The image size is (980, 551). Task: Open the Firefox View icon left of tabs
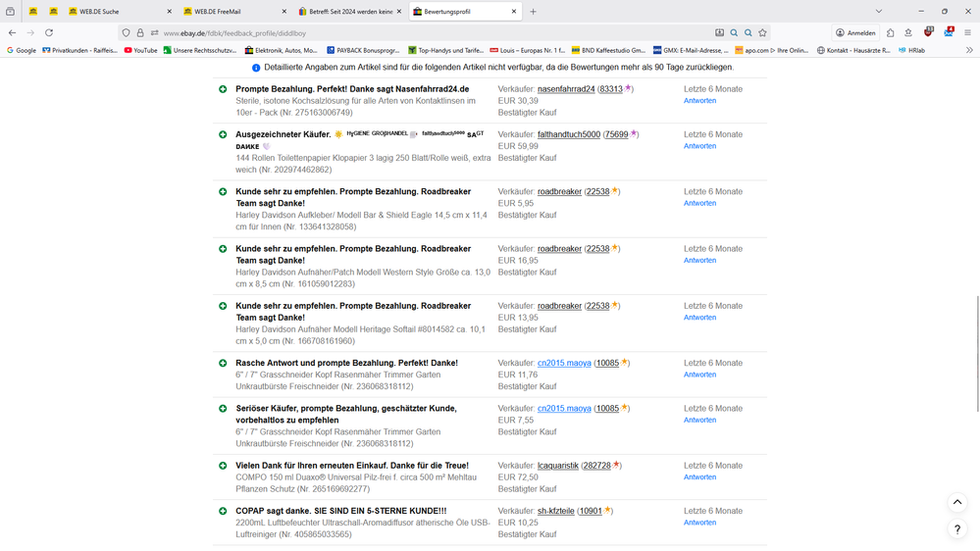(10, 11)
